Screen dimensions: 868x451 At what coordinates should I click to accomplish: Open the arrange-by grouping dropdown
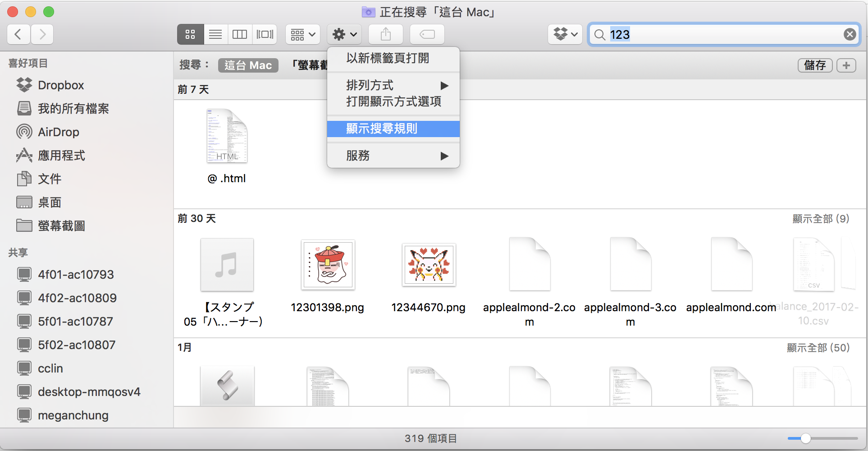(303, 34)
